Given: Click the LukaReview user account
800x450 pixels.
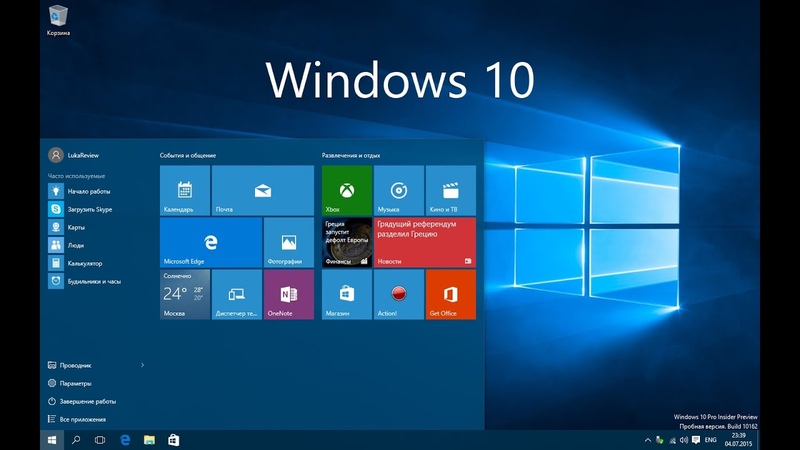Looking at the screenshot, I should coord(74,155).
